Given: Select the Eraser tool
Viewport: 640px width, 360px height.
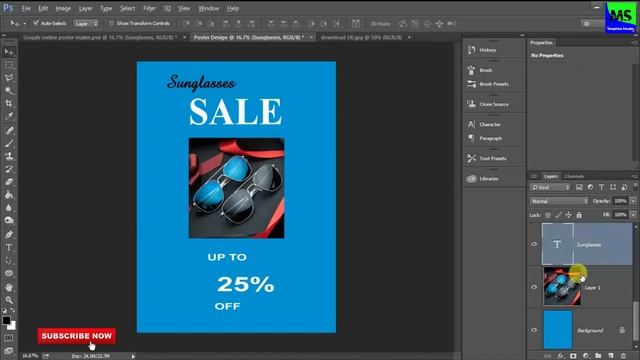Looking at the screenshot, I should point(9,182).
